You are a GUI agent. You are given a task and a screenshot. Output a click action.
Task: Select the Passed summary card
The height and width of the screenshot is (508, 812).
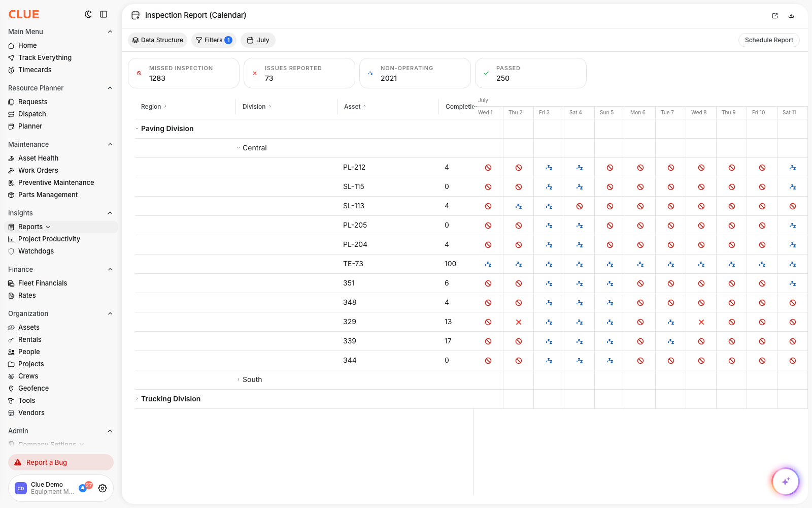click(x=531, y=73)
